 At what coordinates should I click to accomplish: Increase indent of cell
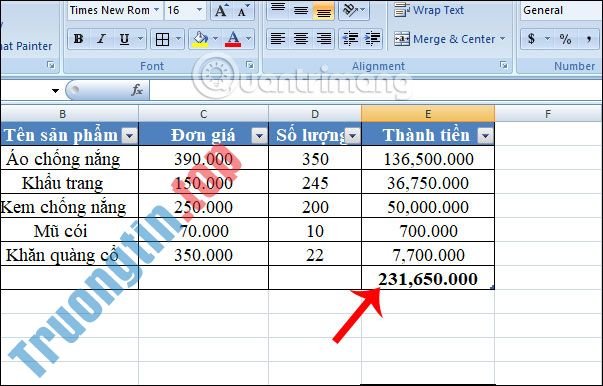(372, 39)
